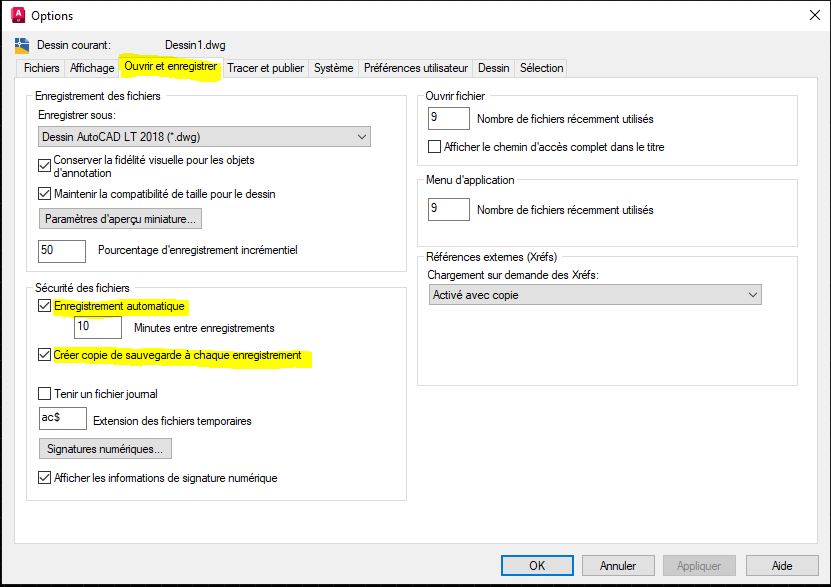Click the current drawing icon beside Dessin courant
The width and height of the screenshot is (831, 587).
tap(22, 46)
